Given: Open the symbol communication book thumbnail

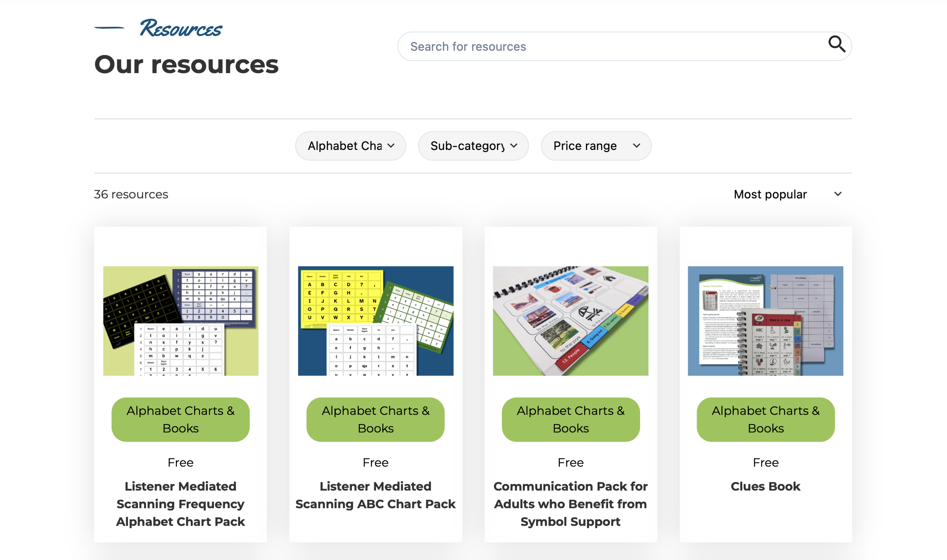Looking at the screenshot, I should [570, 321].
